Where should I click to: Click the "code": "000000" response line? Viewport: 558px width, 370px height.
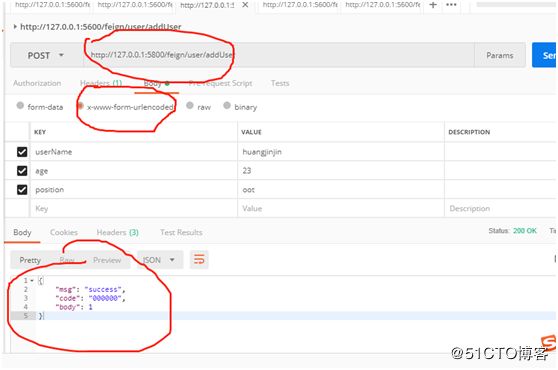point(90,298)
